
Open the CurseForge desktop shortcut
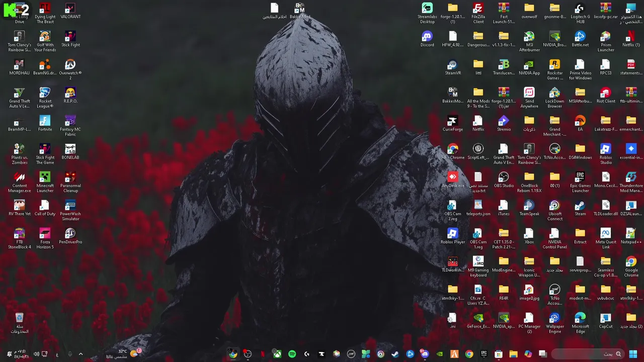[453, 124]
